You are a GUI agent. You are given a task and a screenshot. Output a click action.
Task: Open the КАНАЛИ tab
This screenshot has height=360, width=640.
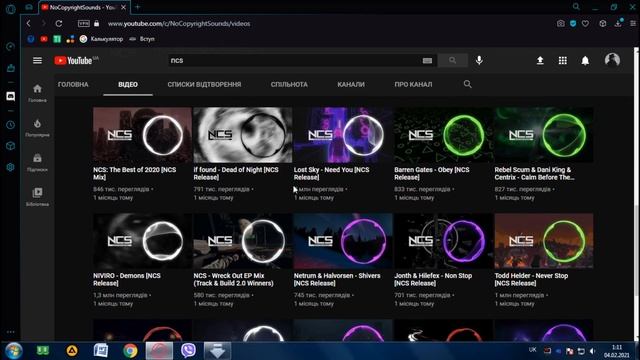tap(351, 84)
